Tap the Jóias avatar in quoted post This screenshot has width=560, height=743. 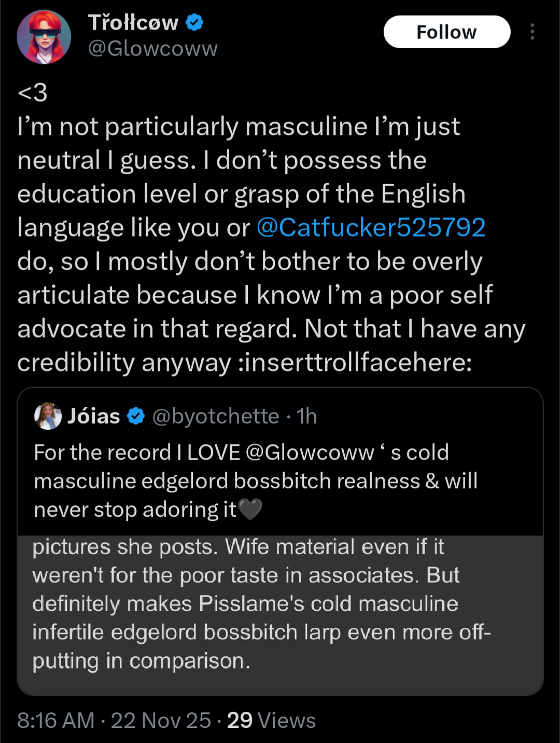[48, 416]
